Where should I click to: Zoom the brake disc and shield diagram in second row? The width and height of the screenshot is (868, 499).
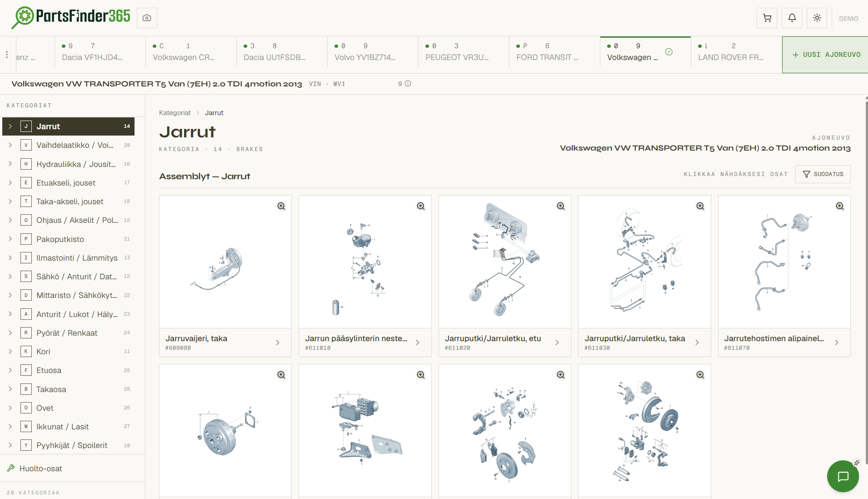pos(700,375)
